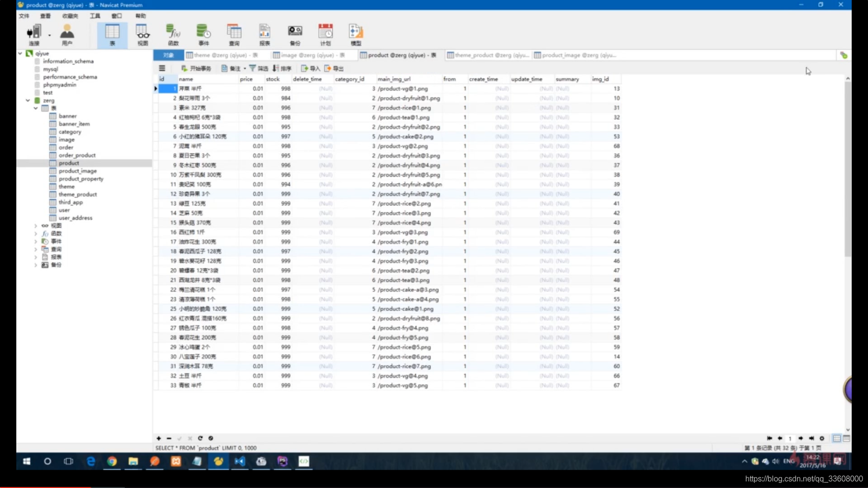Go to the first record arrow
This screenshot has width=868, height=488.
pyautogui.click(x=769, y=438)
